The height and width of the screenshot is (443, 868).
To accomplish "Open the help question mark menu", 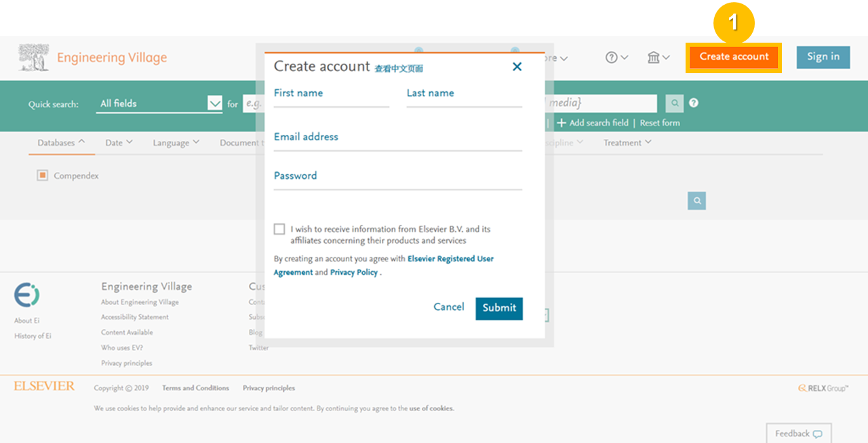I will pyautogui.click(x=616, y=58).
